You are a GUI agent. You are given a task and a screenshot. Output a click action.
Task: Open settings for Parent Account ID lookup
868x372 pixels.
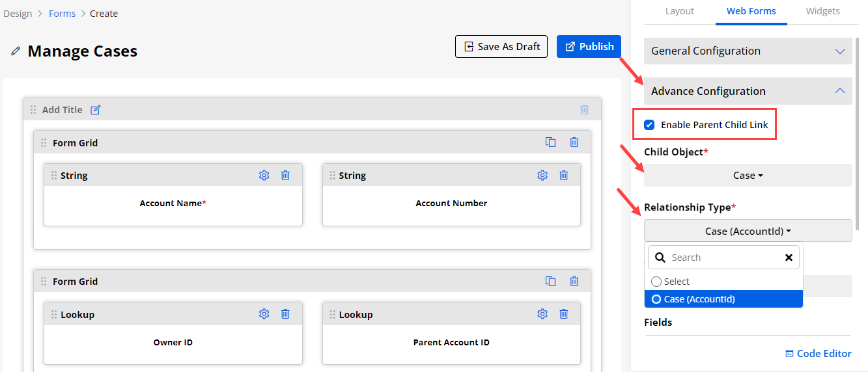point(542,315)
